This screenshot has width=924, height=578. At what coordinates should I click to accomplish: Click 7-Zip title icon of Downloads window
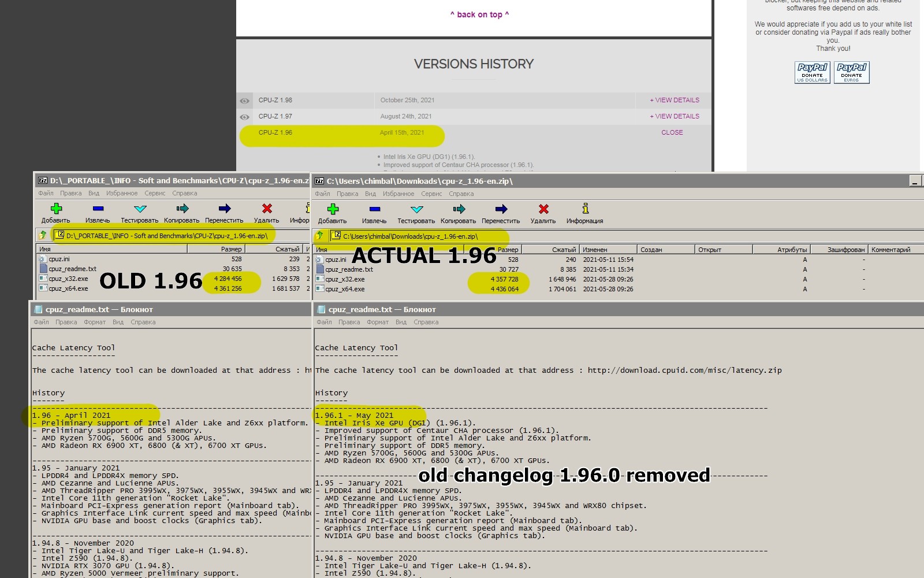click(319, 181)
